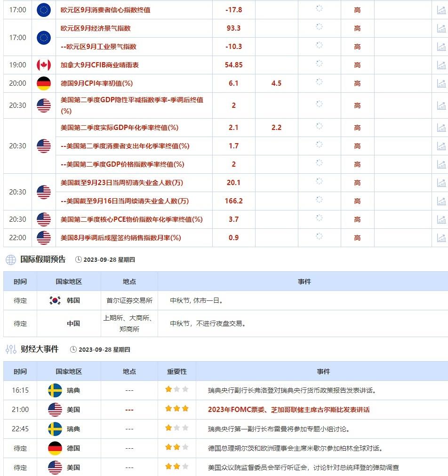The image size is (448, 476).
Task: Open the chart icon for 美国第二季度实际GDP年化季率终值
Action: [x=441, y=128]
